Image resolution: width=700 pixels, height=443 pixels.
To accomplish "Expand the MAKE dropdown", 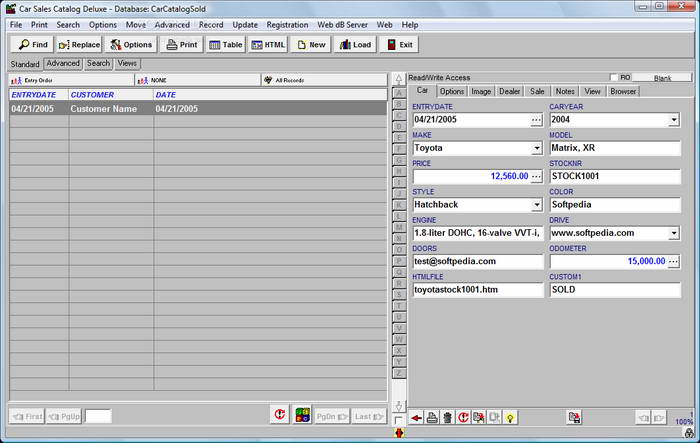I will [x=537, y=148].
